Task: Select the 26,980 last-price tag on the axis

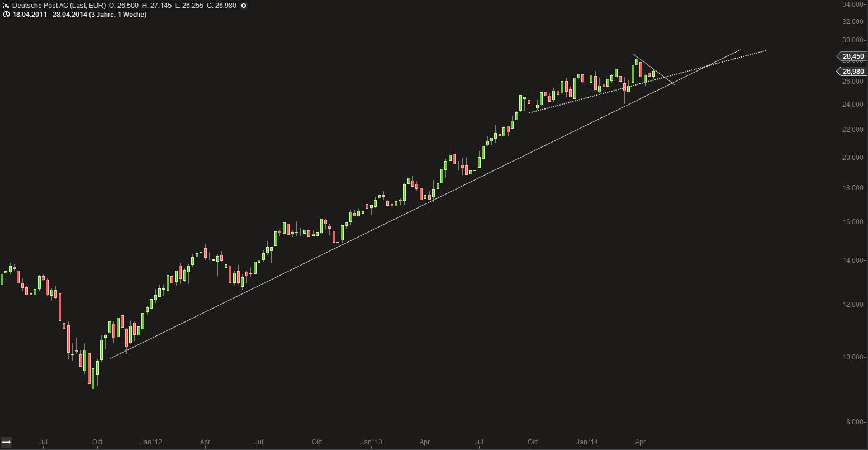Action: coord(852,72)
